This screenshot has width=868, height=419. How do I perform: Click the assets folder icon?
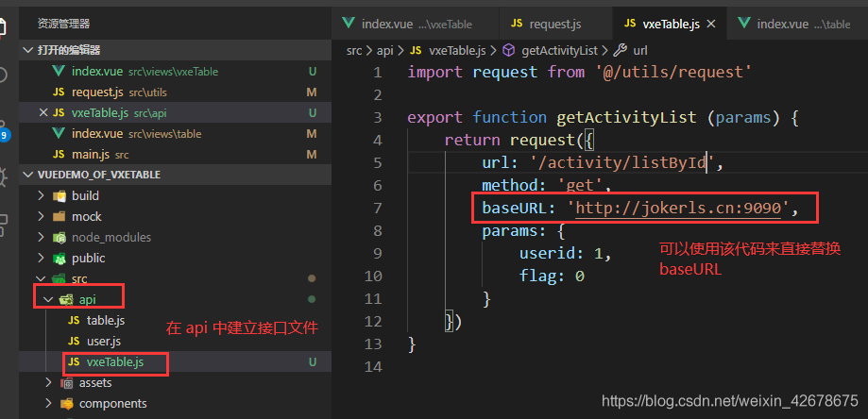[66, 382]
